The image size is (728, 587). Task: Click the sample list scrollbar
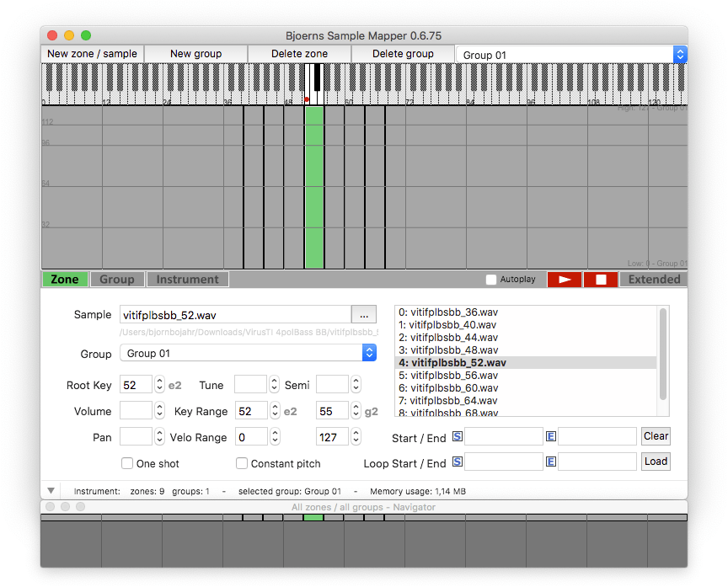point(663,354)
